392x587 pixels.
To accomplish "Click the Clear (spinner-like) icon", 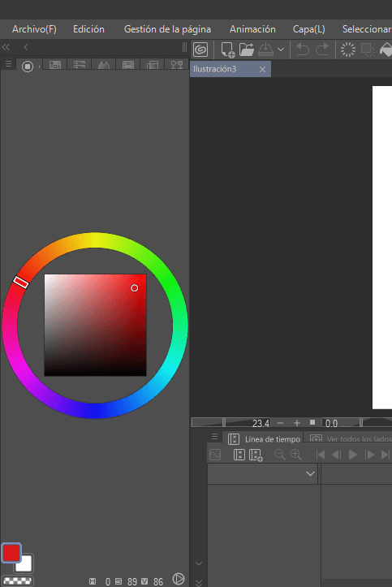I will 348,50.
